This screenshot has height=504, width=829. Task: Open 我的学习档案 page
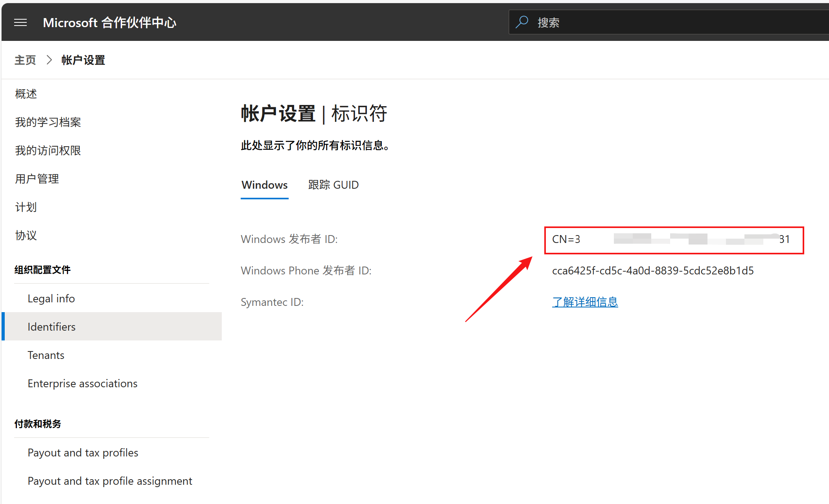pos(48,122)
